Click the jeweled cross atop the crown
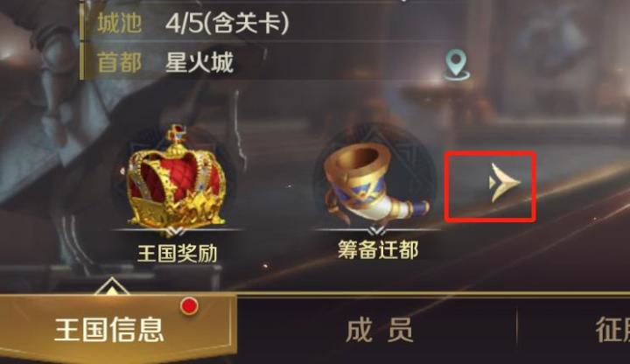The width and height of the screenshot is (630, 364). click(177, 134)
